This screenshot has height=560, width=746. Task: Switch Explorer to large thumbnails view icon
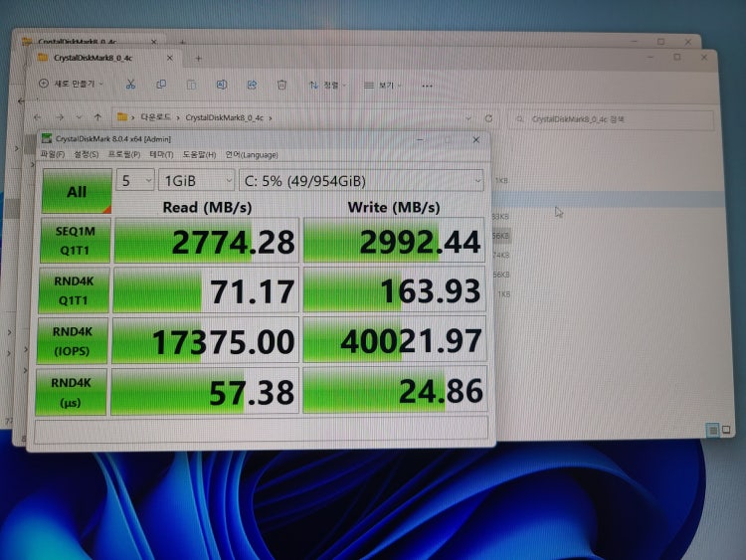tap(726, 430)
